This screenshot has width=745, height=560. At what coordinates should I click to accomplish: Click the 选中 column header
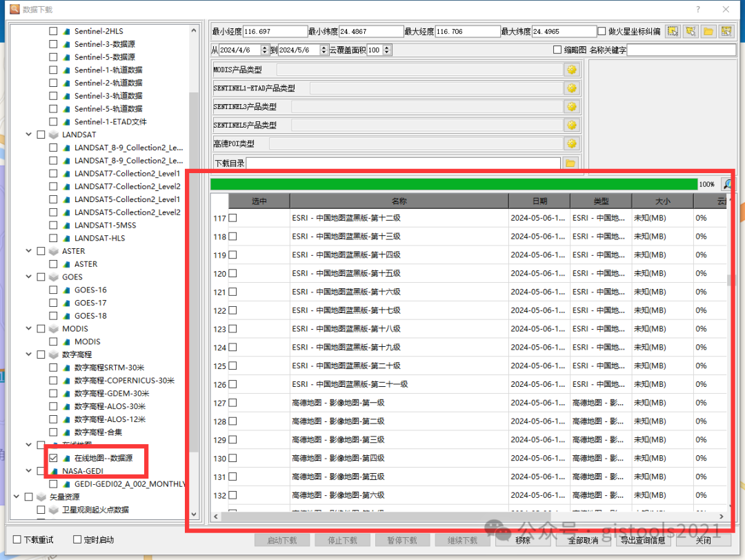259,201
